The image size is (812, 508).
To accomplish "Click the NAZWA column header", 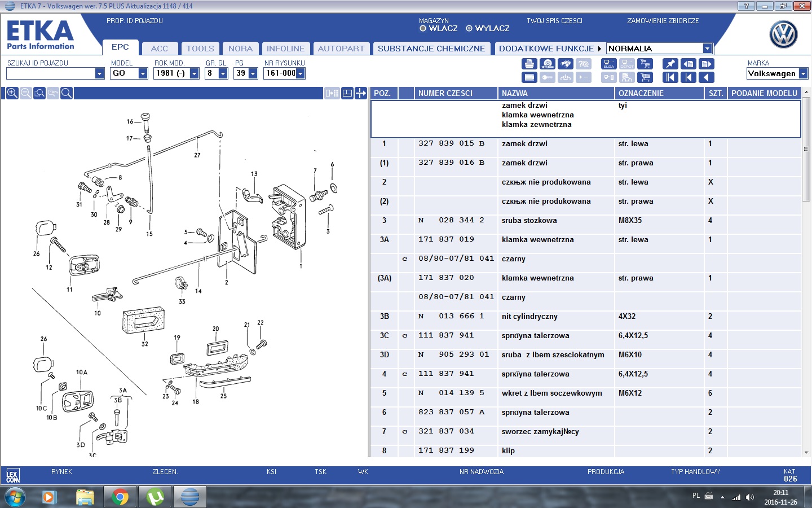I will pyautogui.click(x=556, y=93).
